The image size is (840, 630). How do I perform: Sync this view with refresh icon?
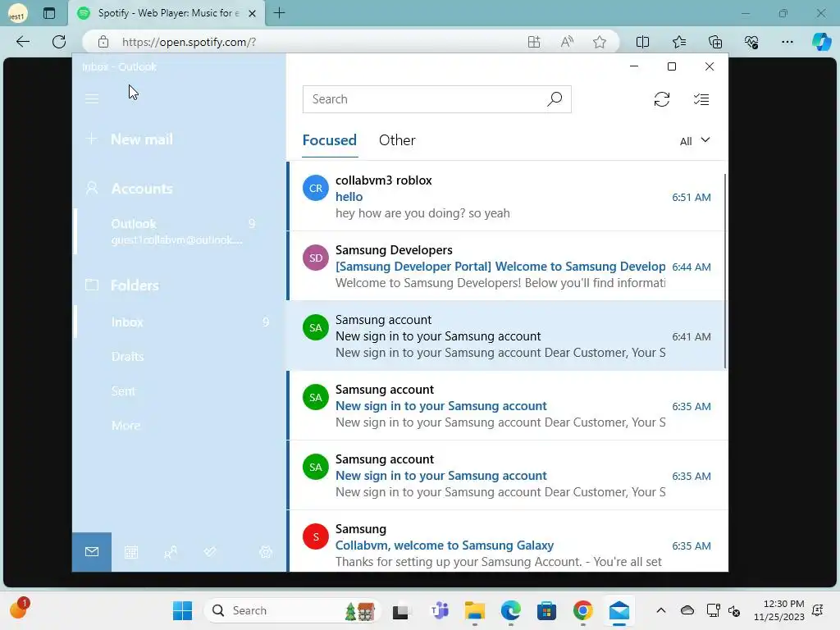click(662, 99)
